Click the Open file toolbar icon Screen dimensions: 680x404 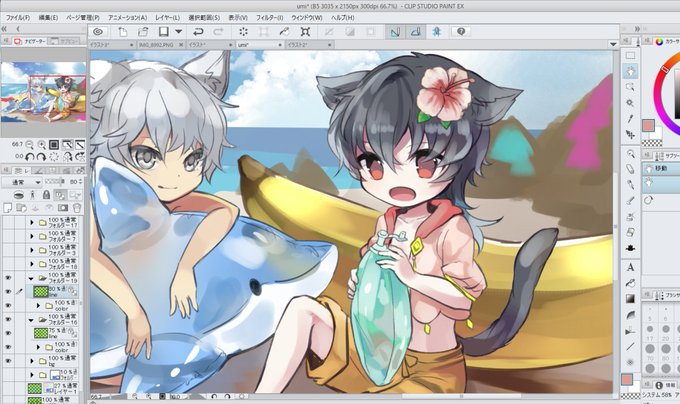click(143, 32)
